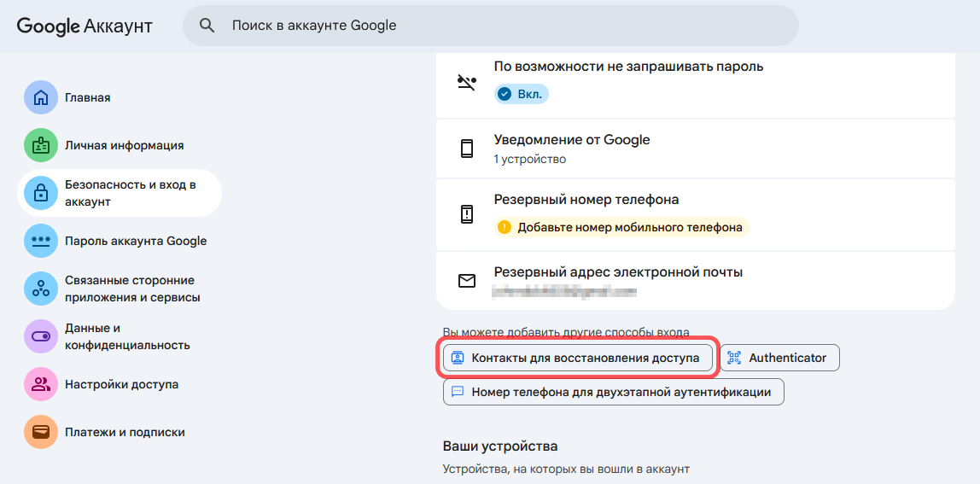Click the Личная информация ID card icon

40,146
